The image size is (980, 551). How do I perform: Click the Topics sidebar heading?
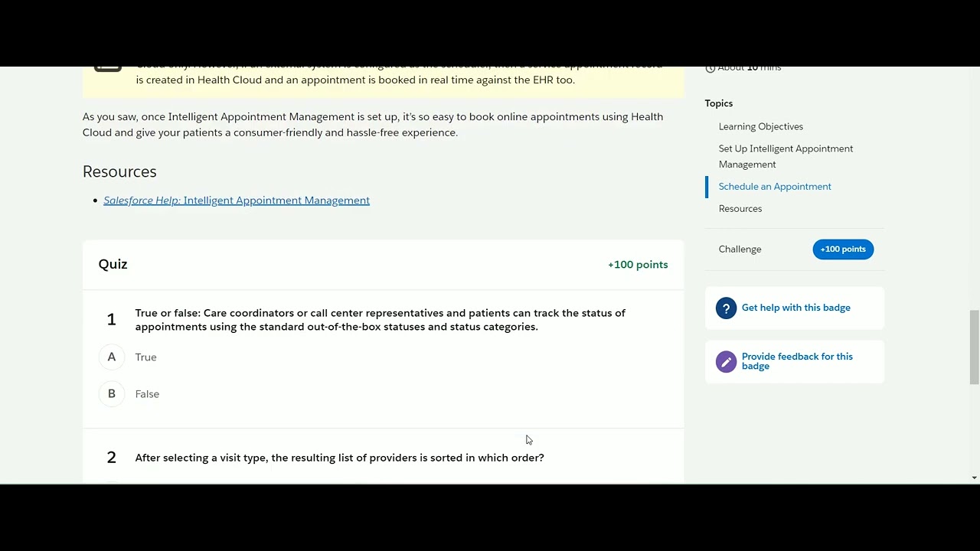(718, 103)
